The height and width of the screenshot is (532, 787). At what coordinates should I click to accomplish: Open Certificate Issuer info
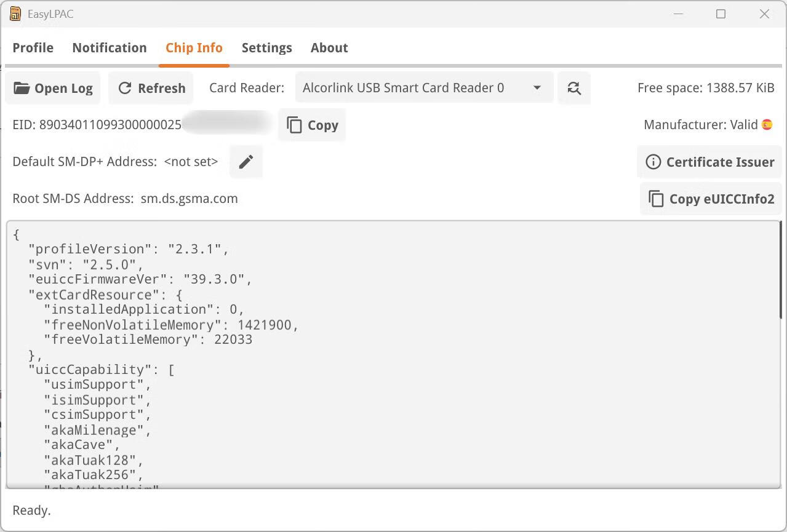[x=709, y=162]
